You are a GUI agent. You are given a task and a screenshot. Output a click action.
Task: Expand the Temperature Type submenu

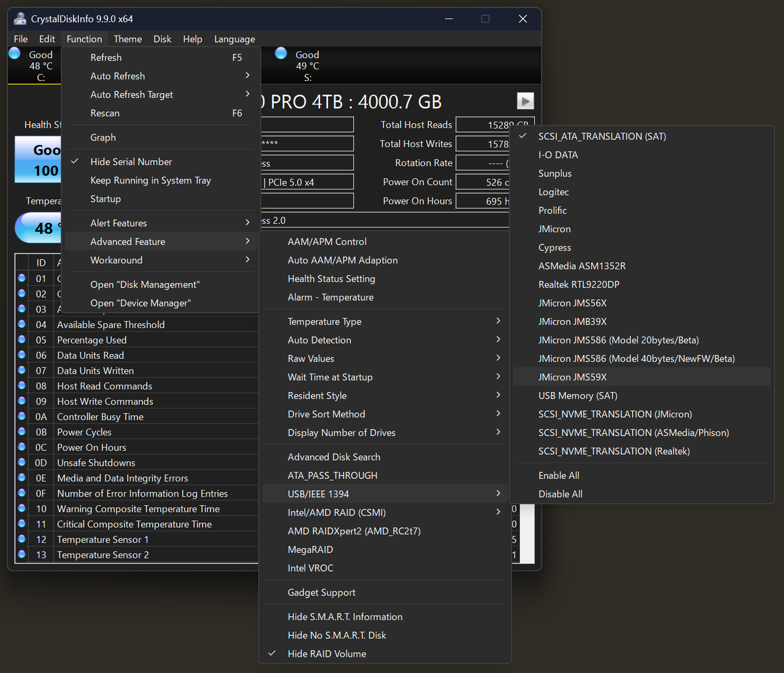pos(385,321)
